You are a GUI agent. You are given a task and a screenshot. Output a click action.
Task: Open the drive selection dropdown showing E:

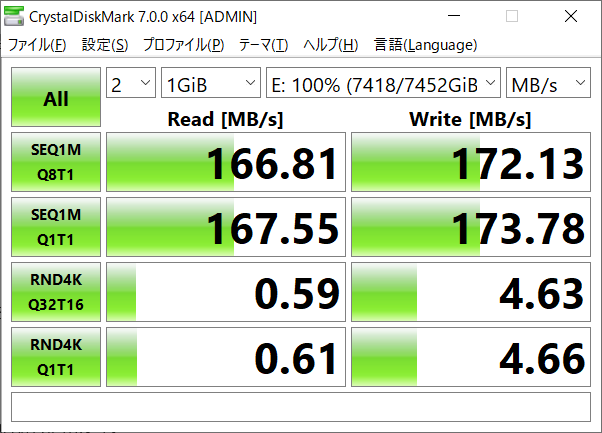click(384, 83)
